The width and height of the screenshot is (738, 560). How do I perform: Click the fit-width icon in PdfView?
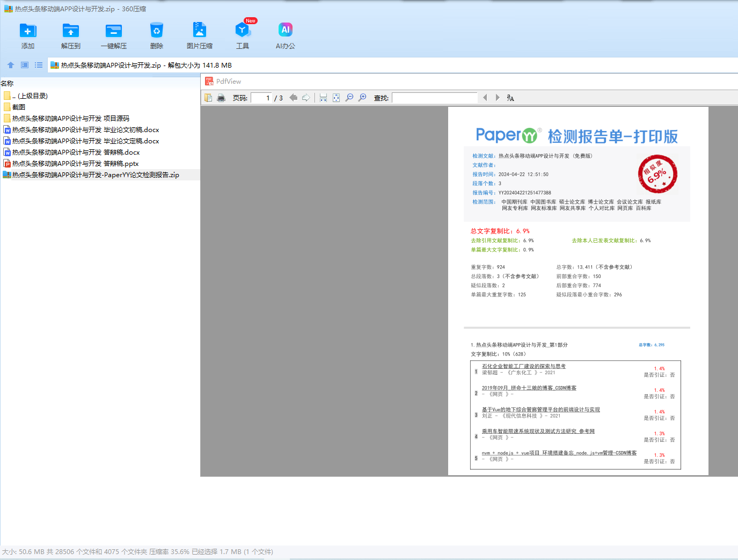tap(323, 98)
